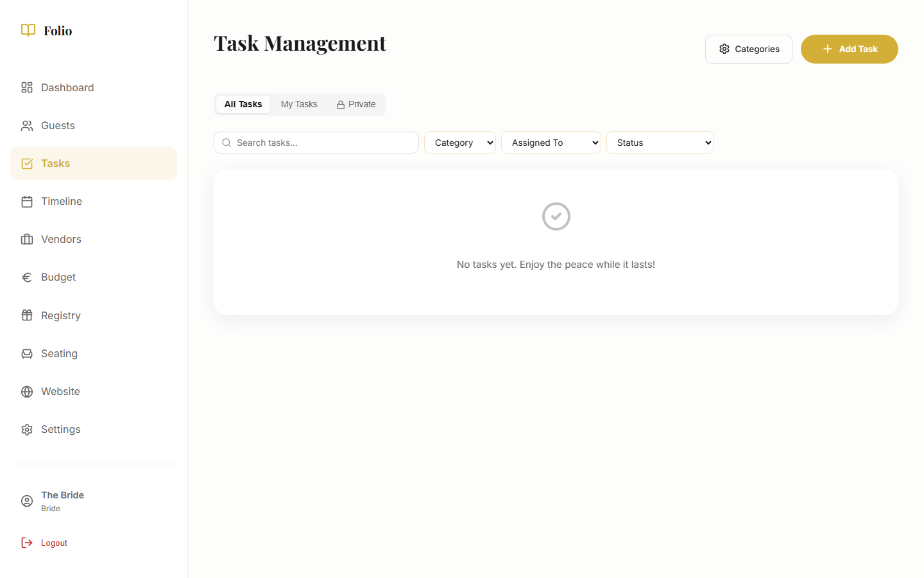The height and width of the screenshot is (578, 924).
Task: Open The Bride profile entry
Action: [x=62, y=500]
